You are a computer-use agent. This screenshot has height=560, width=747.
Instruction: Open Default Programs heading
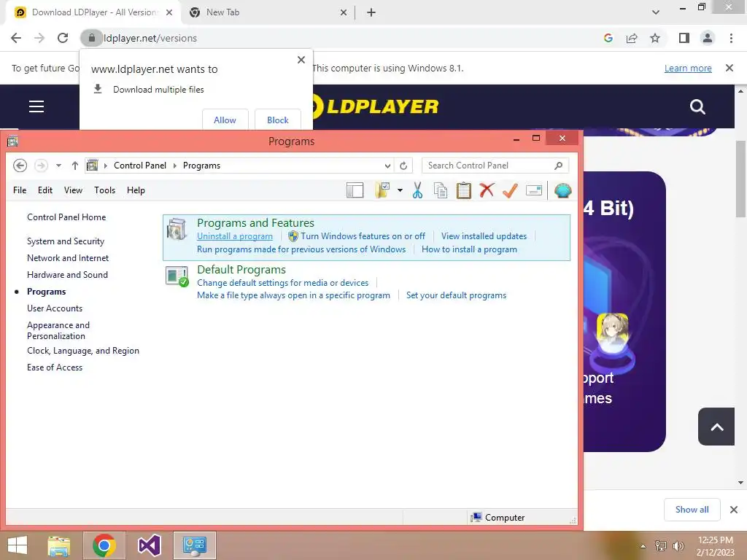241,270
